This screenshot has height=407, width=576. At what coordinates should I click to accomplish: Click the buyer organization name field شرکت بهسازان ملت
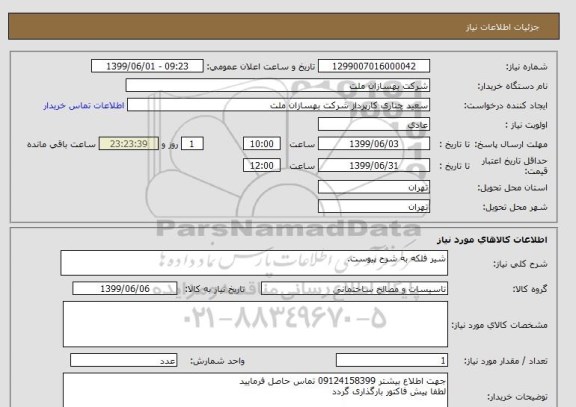(278, 86)
